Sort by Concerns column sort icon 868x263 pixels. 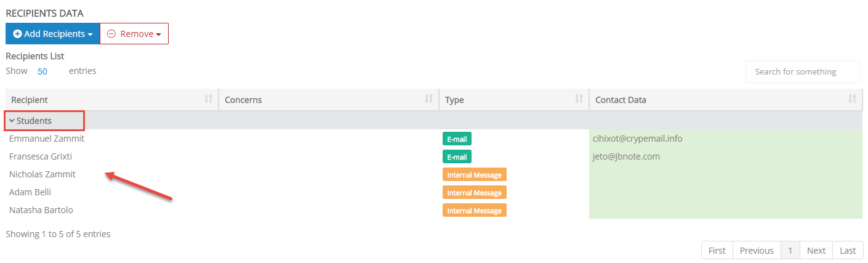tap(428, 99)
